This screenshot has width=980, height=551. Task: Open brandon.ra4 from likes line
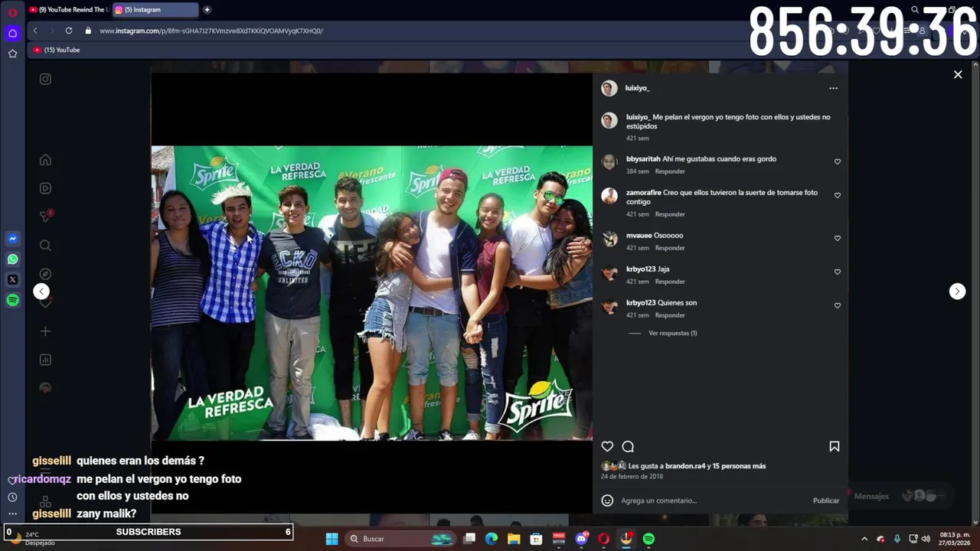point(684,465)
